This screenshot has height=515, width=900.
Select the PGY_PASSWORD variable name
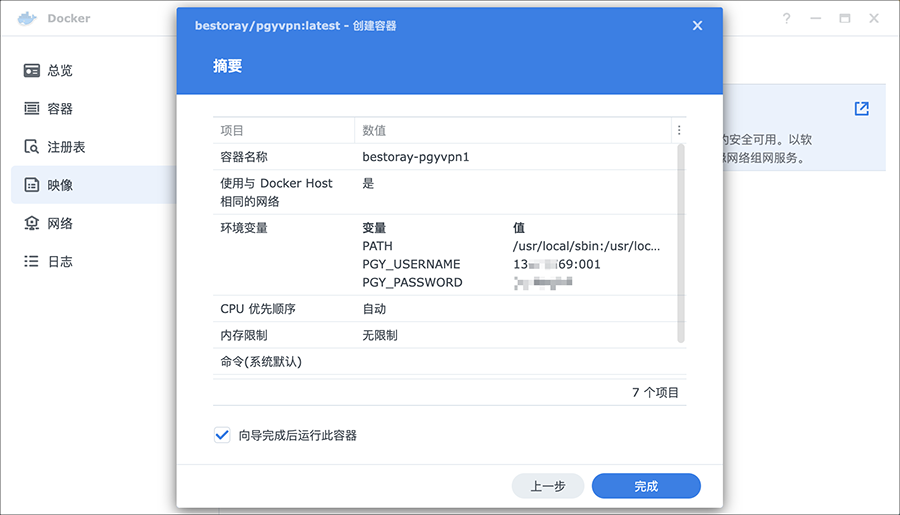coord(412,282)
